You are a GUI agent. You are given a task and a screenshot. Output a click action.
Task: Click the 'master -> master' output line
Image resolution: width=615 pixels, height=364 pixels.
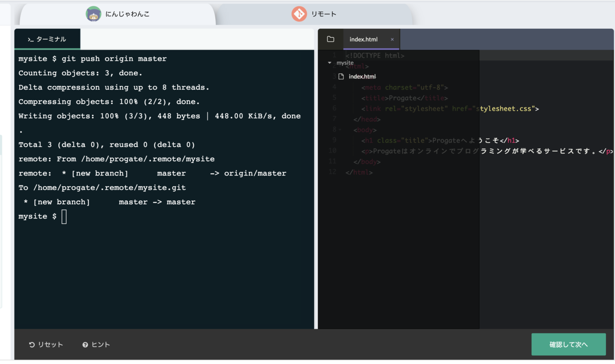coord(157,202)
